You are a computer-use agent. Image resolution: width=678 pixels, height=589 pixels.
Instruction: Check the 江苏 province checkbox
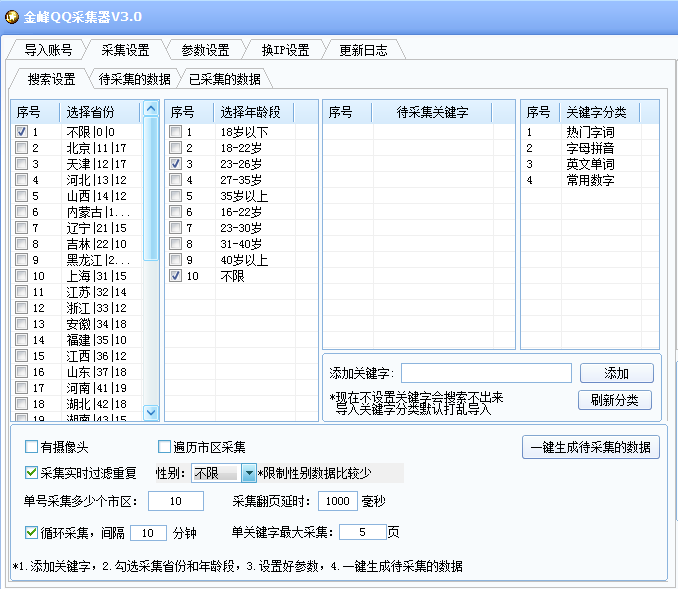click(x=21, y=291)
